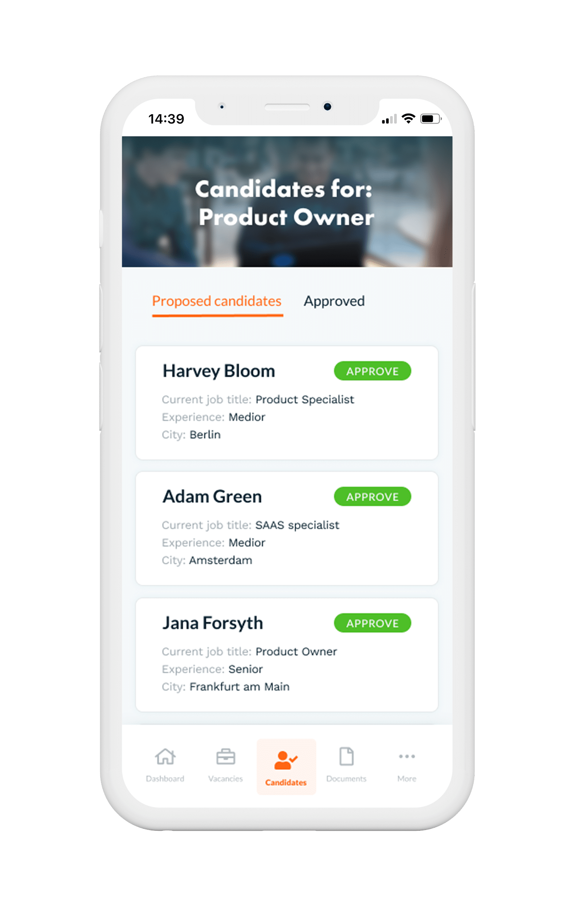Tap the cellular signal bars icon
576x924 pixels.
coord(389,119)
